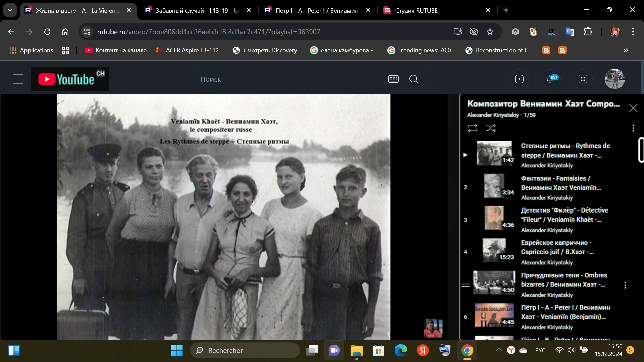The height and width of the screenshot is (362, 644).
Task: Open the user profile avatar on site header
Action: click(614, 79)
